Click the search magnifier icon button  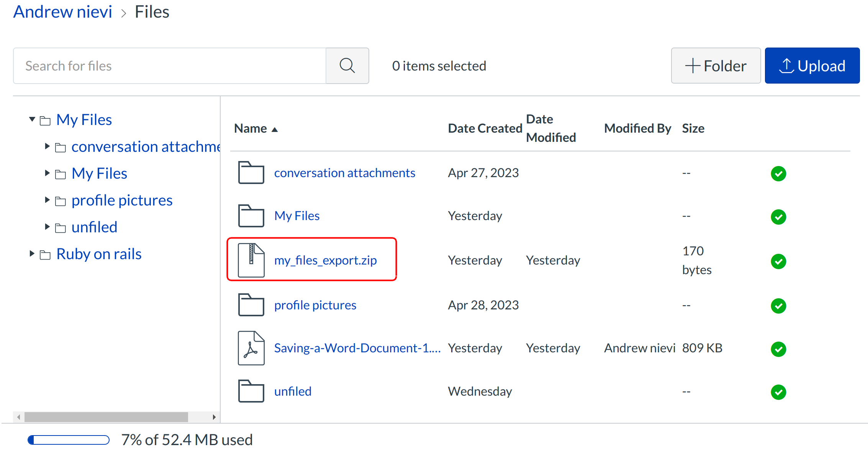point(347,66)
